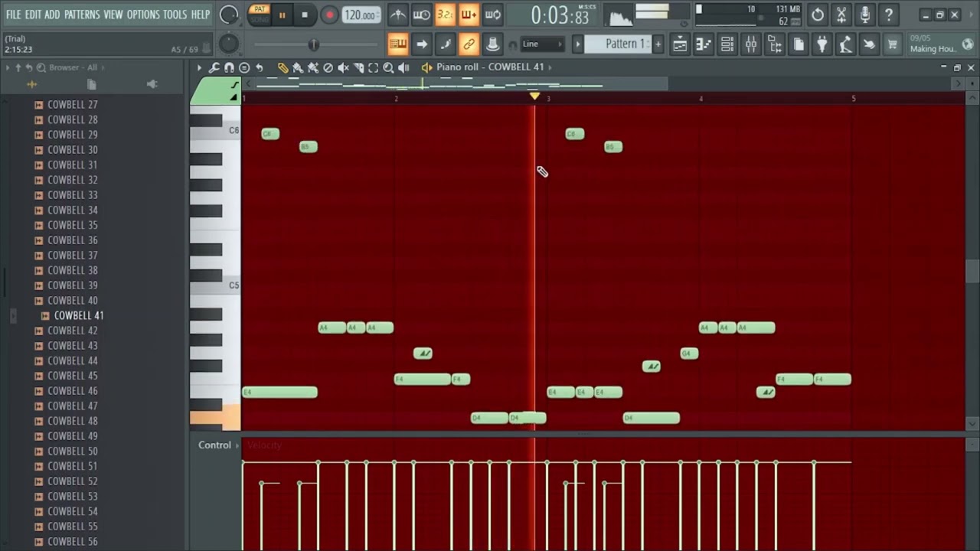Screen dimensions: 980x551
Task: Open the Line snap dropdown
Action: click(x=542, y=44)
